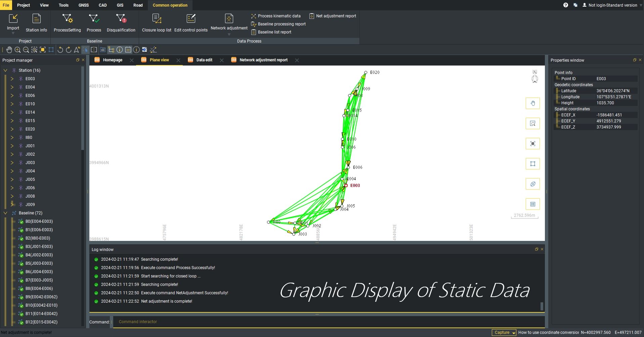Open Baseline list report

(271, 32)
